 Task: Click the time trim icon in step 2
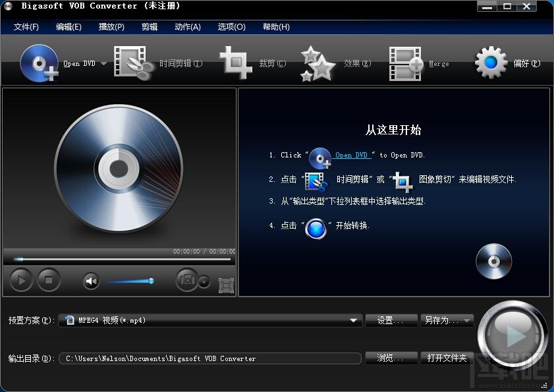click(x=316, y=182)
